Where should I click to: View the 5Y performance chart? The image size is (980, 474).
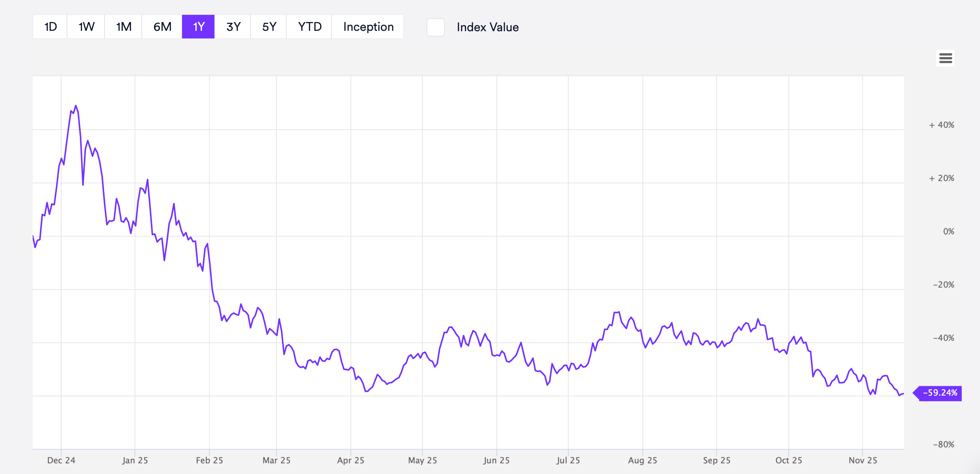pos(269,27)
